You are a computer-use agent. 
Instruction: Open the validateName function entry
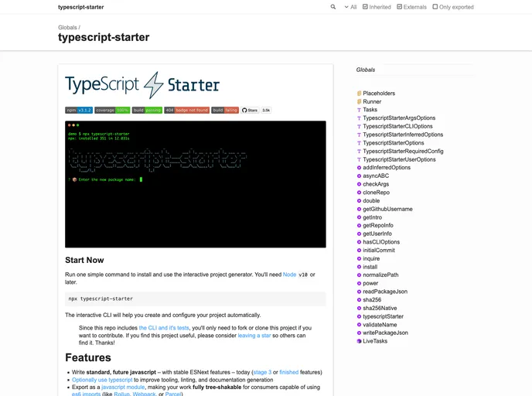pyautogui.click(x=380, y=325)
